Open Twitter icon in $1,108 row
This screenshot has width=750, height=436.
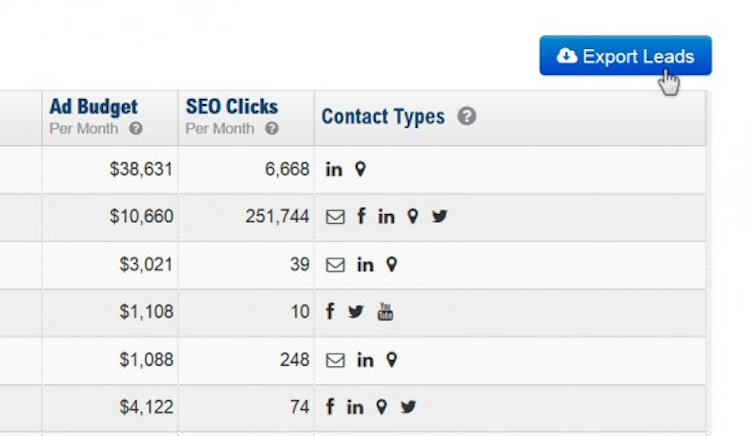tap(356, 312)
